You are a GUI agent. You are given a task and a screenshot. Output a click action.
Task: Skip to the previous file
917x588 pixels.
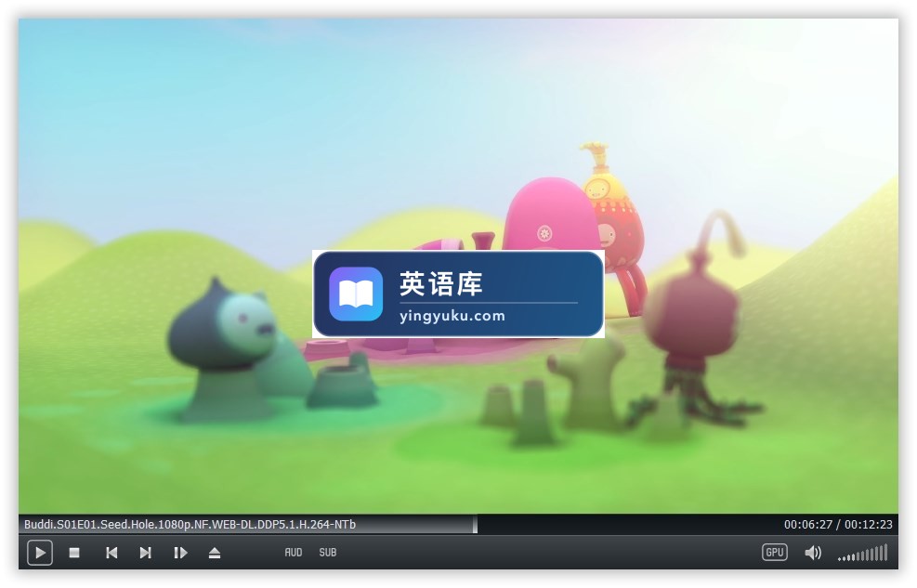pyautogui.click(x=111, y=553)
